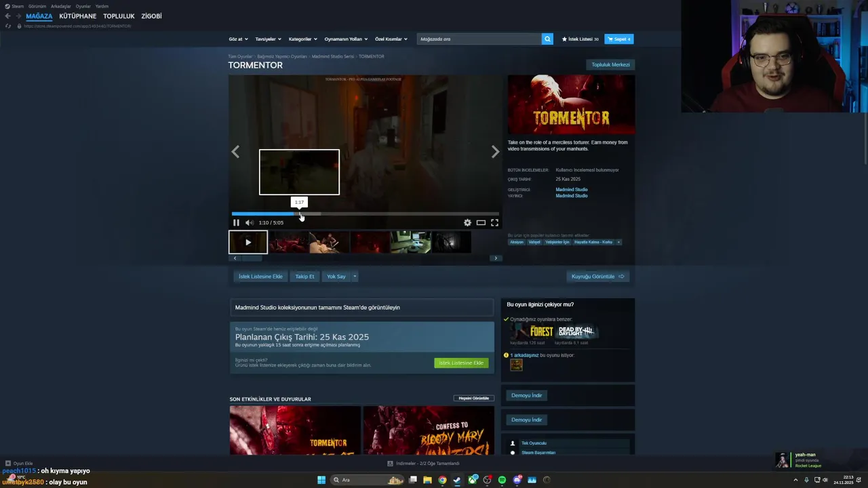Open Sepet cart button
The width and height of the screenshot is (868, 488).
point(619,39)
